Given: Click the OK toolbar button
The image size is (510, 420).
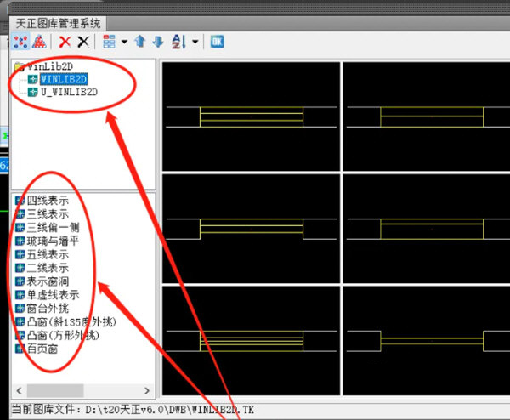Looking at the screenshot, I should pos(218,42).
